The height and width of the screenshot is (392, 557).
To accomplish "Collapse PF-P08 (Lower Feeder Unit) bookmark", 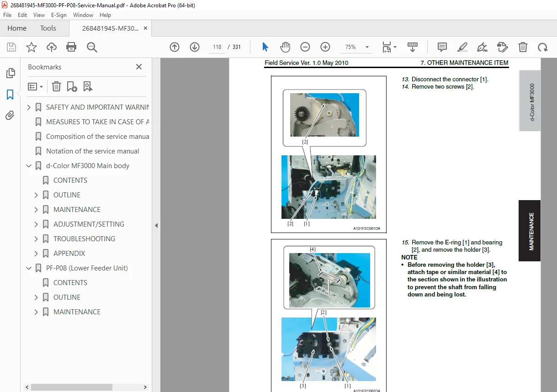I will (29, 268).
